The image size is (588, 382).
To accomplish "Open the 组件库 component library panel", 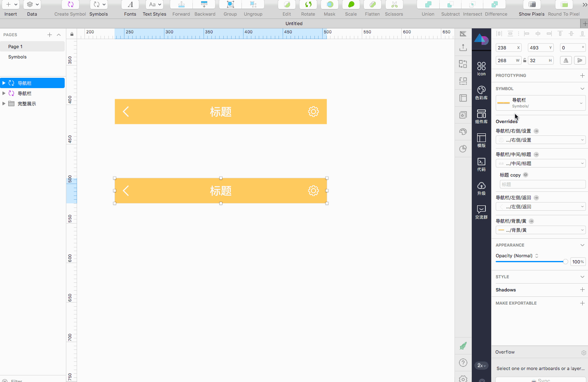I will click(481, 116).
